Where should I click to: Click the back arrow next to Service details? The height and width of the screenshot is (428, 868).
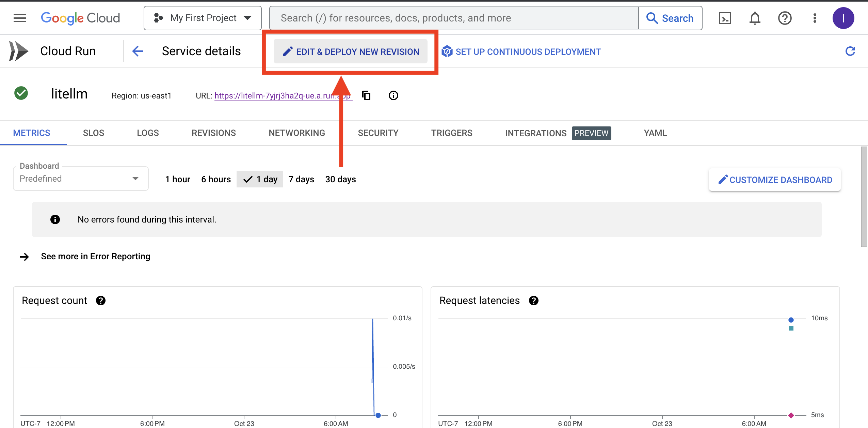tap(138, 51)
